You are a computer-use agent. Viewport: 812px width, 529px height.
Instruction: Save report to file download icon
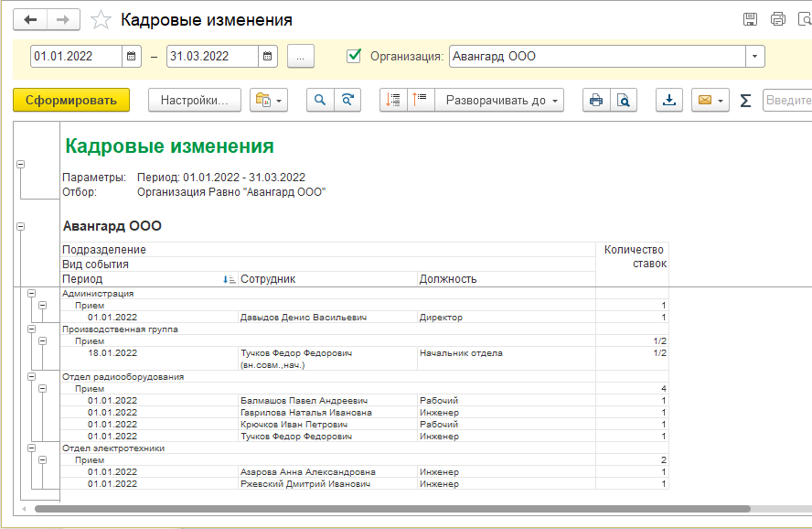coord(669,100)
